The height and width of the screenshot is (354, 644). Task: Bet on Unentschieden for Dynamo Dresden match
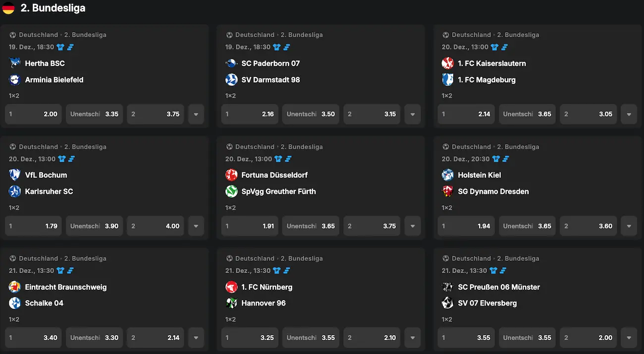(x=527, y=226)
